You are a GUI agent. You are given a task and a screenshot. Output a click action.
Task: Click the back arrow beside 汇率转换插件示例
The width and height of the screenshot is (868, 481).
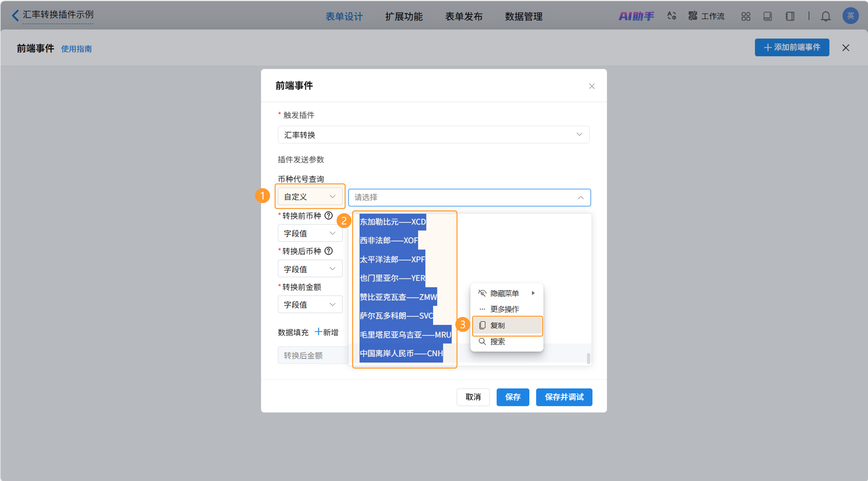click(15, 15)
